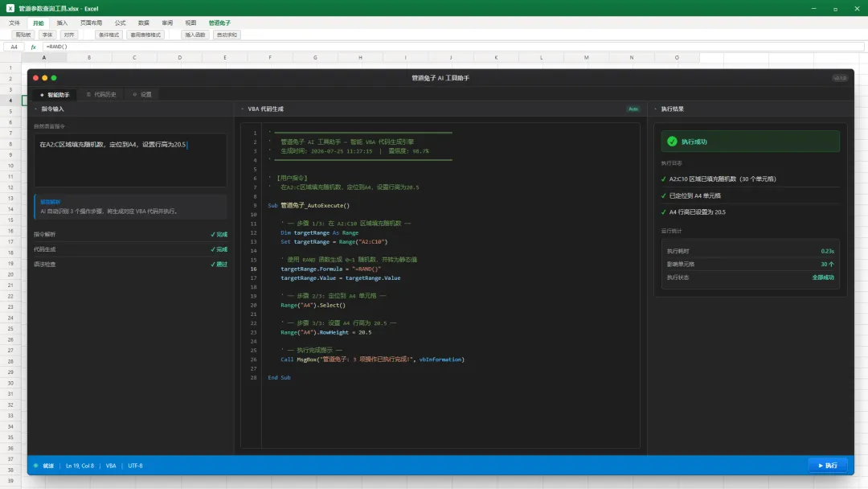Switch to the 智能助手 tab
The width and height of the screenshot is (868, 489).
[55, 95]
